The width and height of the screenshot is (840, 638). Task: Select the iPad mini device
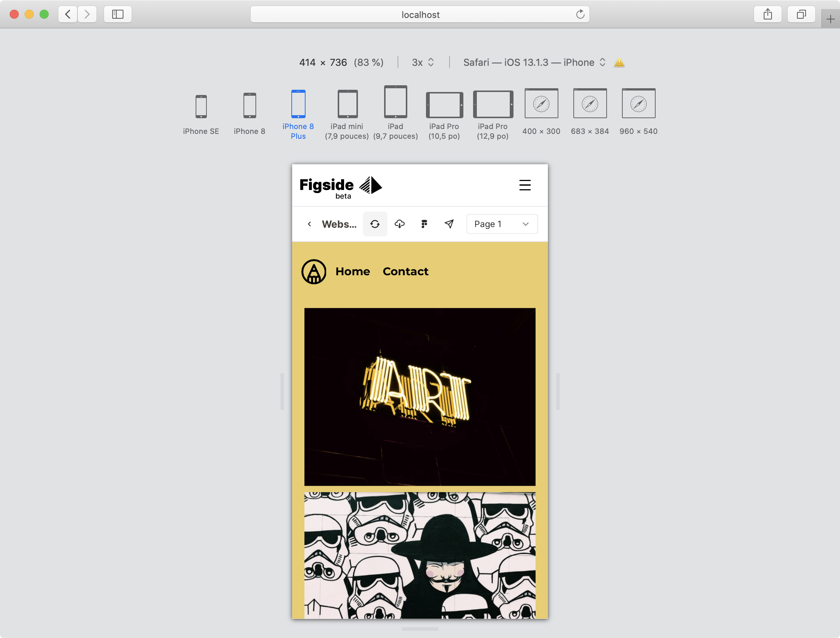pyautogui.click(x=347, y=115)
